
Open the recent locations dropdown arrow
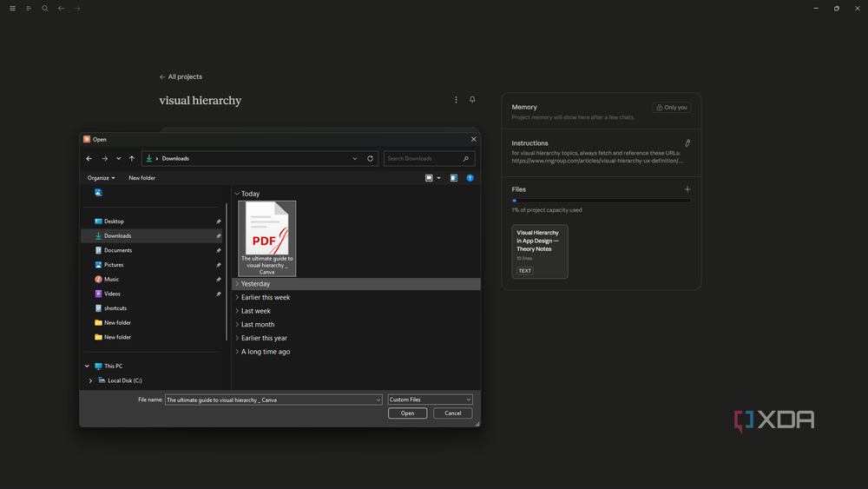[118, 158]
